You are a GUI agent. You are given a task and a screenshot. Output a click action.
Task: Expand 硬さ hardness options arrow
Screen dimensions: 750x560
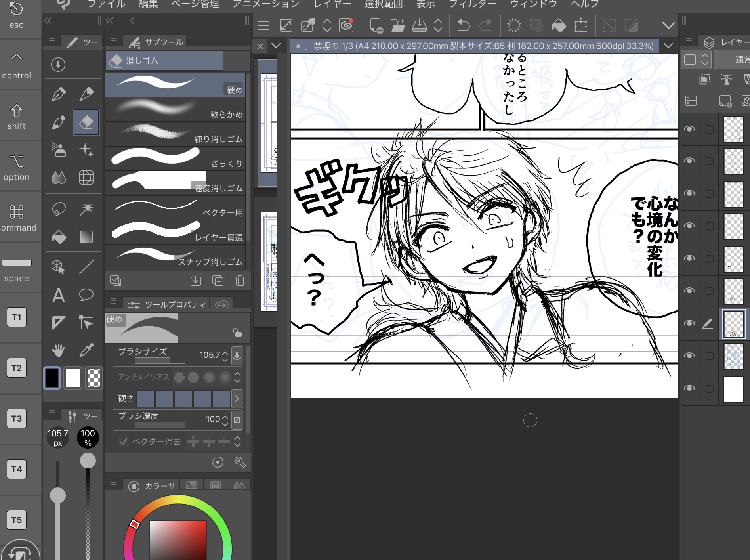pos(237,398)
